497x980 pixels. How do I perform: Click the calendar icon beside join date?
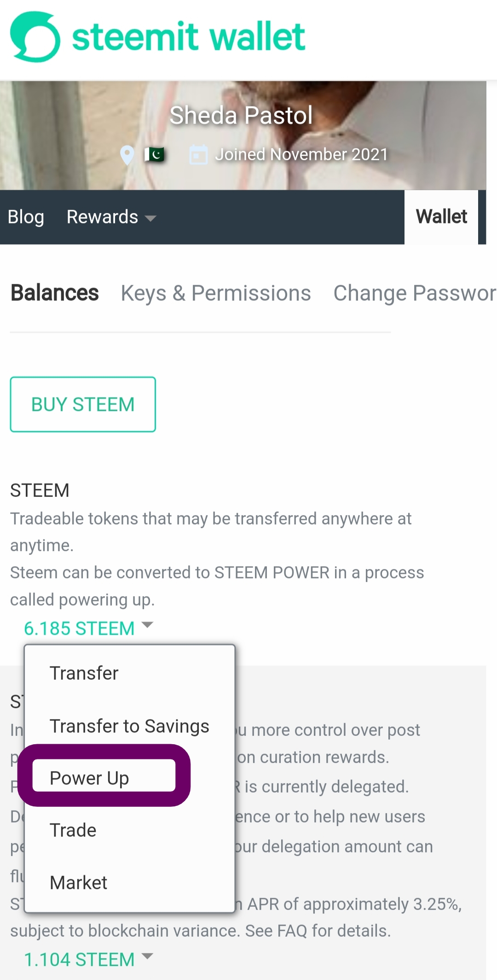point(199,155)
